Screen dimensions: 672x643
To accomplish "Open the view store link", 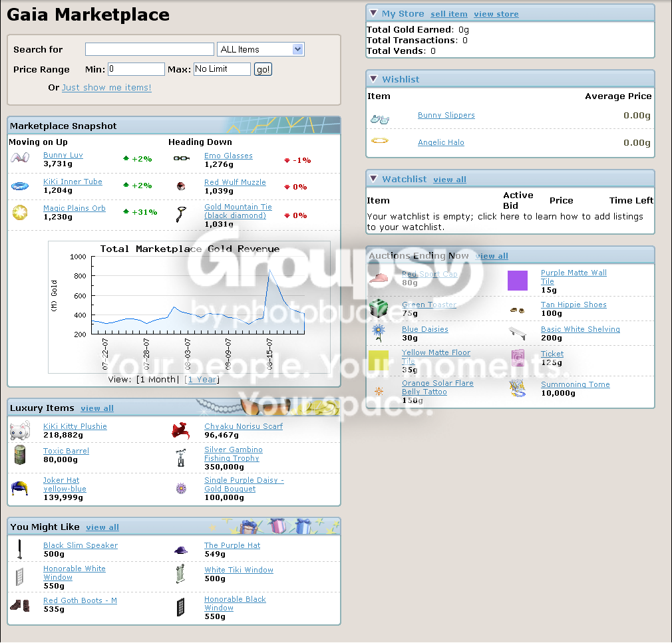I will 496,14.
